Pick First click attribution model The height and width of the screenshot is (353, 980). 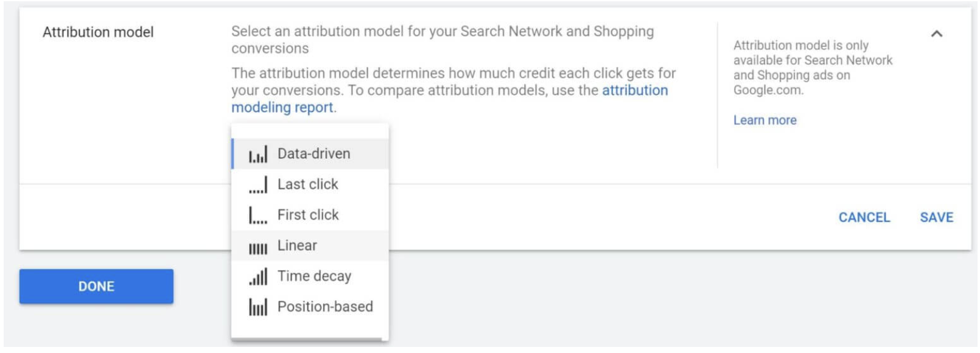310,215
